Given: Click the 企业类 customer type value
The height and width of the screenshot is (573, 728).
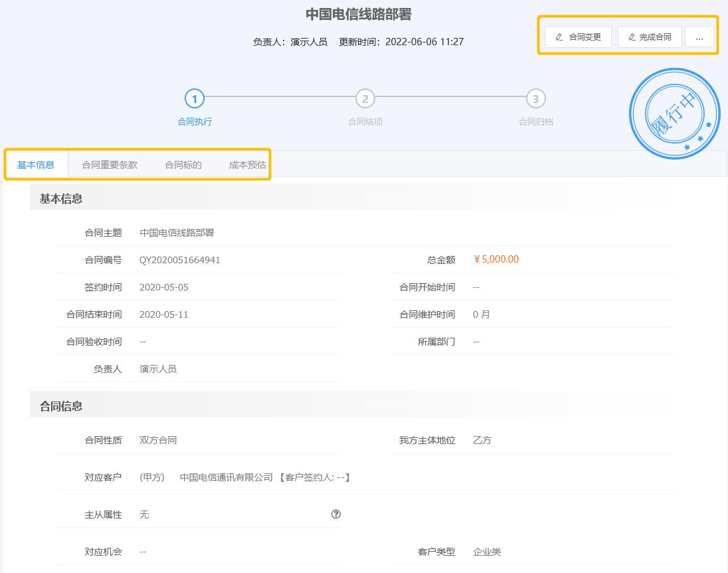Looking at the screenshot, I should click(x=487, y=552).
